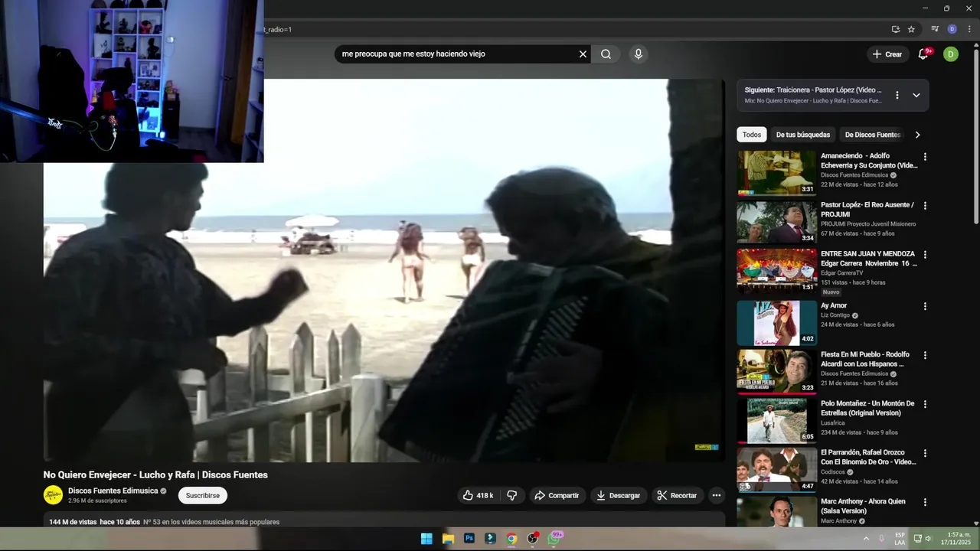Image resolution: width=980 pixels, height=551 pixels.
Task: Click Discos Fuentes channel avatar
Action: pos(53,495)
